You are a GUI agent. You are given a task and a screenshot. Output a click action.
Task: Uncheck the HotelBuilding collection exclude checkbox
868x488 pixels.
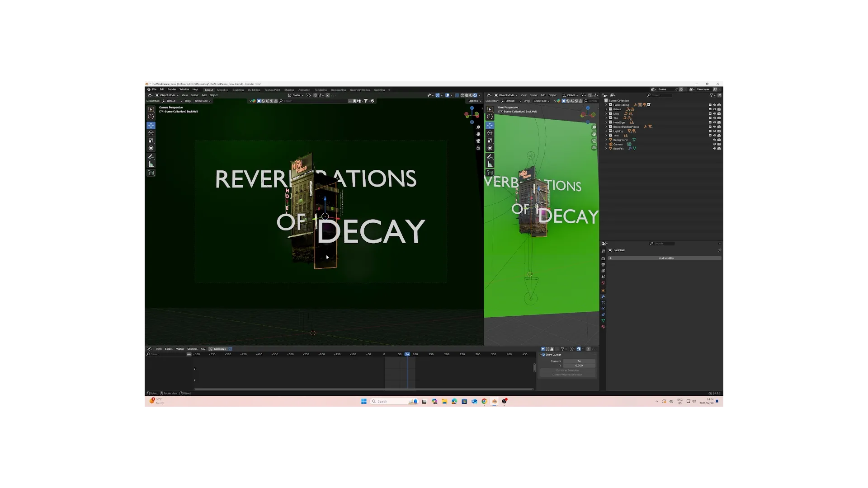click(x=710, y=105)
